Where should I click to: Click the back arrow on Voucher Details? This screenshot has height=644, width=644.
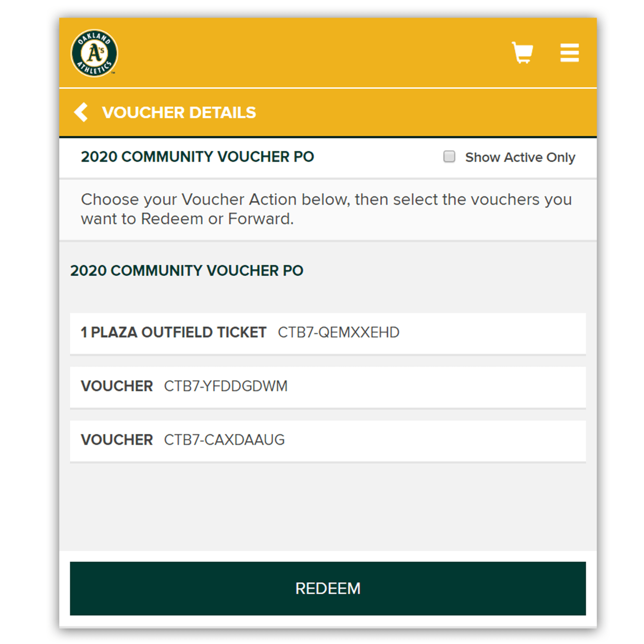point(80,112)
